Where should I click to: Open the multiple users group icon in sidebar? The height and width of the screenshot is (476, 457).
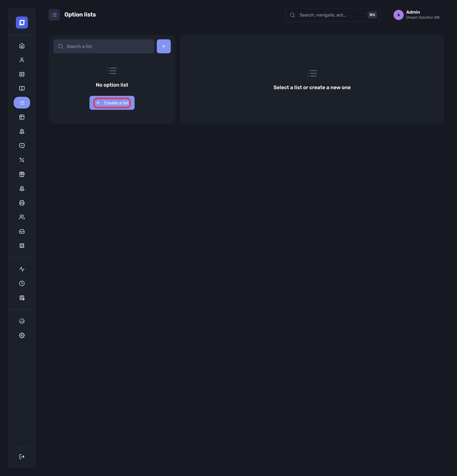point(22,217)
